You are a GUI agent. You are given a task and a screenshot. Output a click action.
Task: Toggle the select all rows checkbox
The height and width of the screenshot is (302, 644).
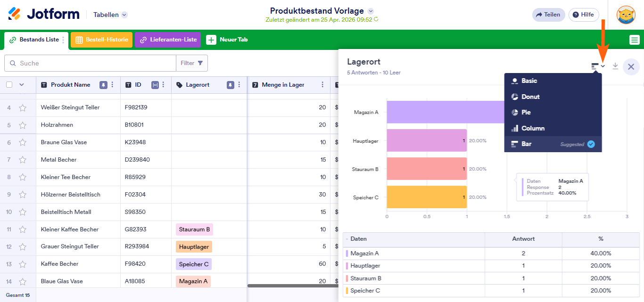[x=9, y=85]
